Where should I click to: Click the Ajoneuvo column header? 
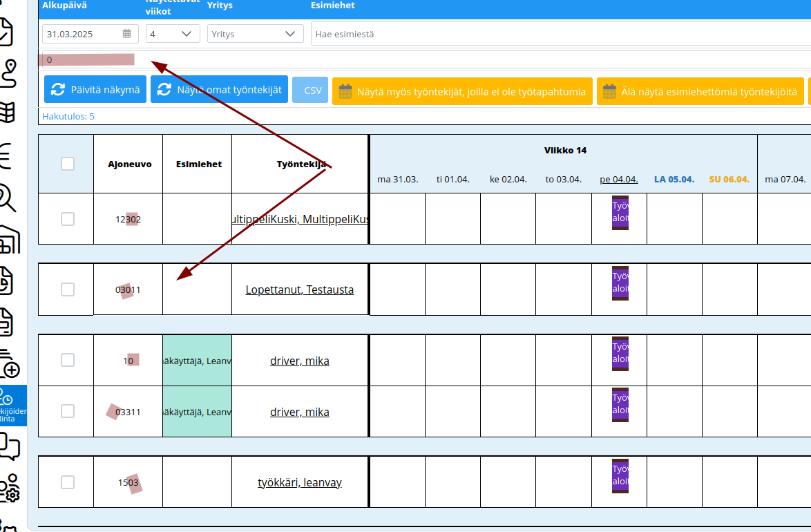[130, 164]
